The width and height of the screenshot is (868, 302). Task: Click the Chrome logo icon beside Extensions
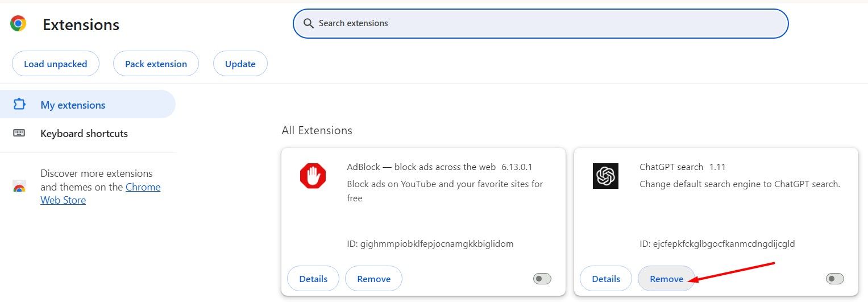[x=18, y=23]
